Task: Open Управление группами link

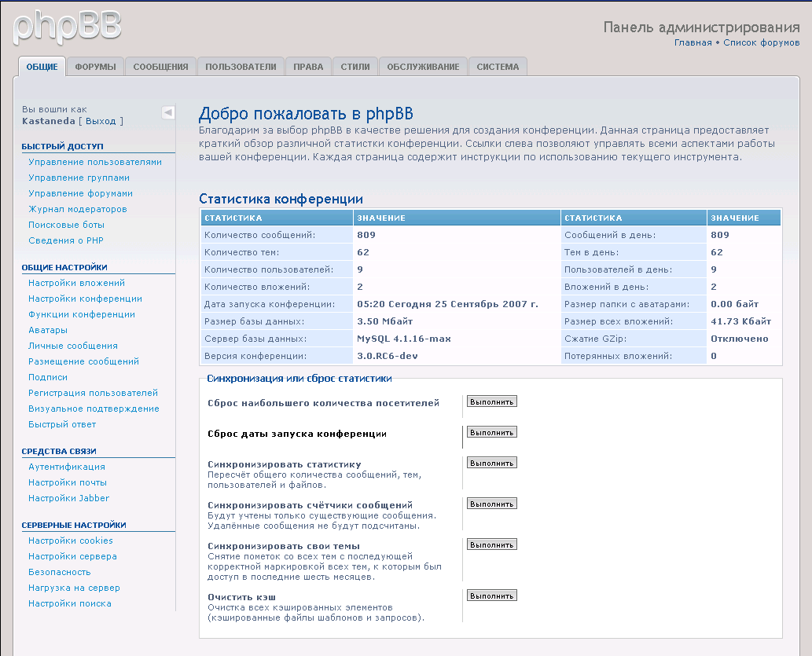Action: (79, 178)
